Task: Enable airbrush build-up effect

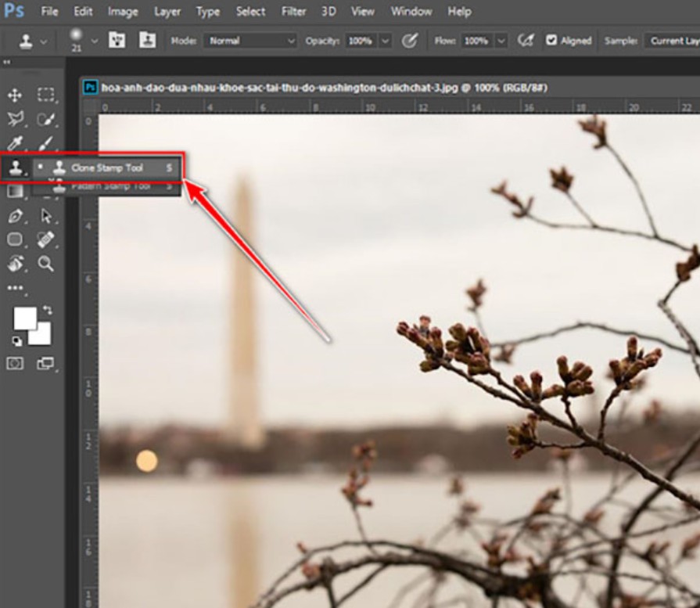Action: (526, 41)
